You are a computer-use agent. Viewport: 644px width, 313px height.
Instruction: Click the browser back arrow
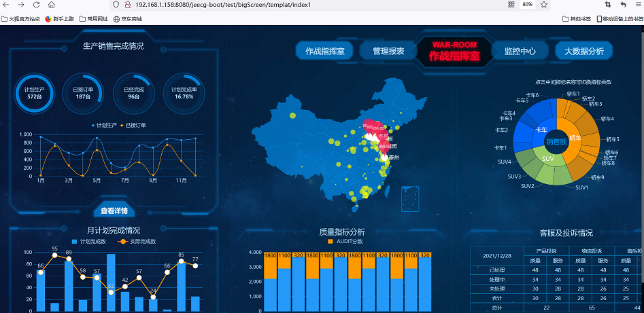pyautogui.click(x=7, y=5)
